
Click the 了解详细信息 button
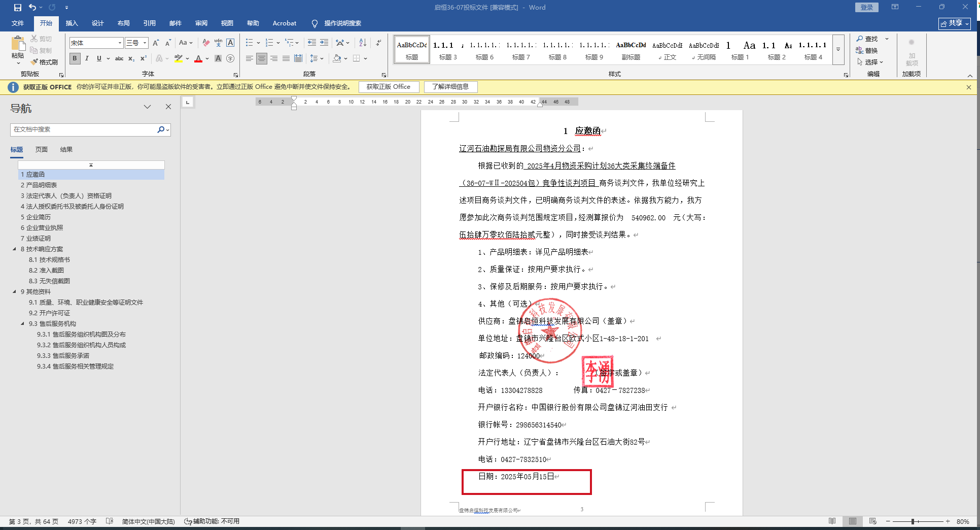tap(450, 87)
